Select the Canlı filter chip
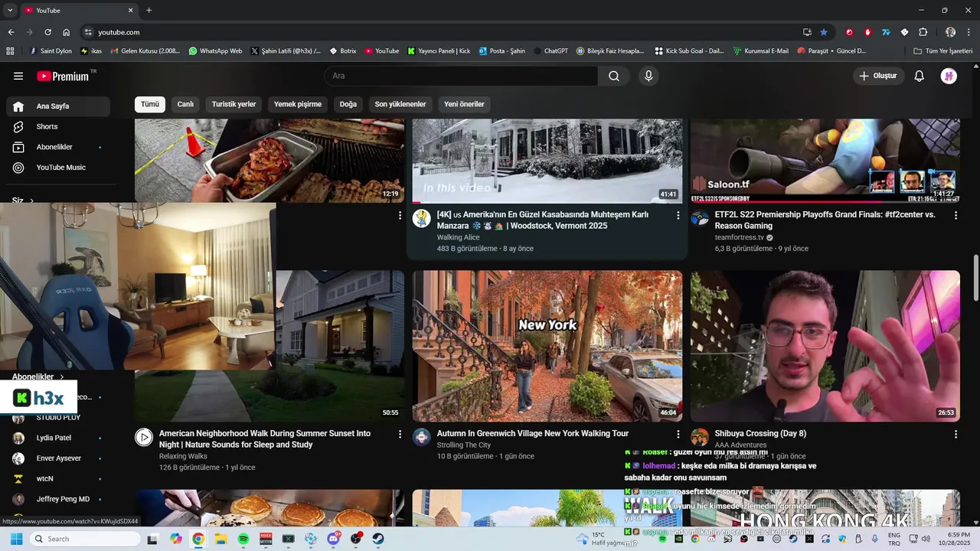The image size is (980, 551). pyautogui.click(x=185, y=104)
